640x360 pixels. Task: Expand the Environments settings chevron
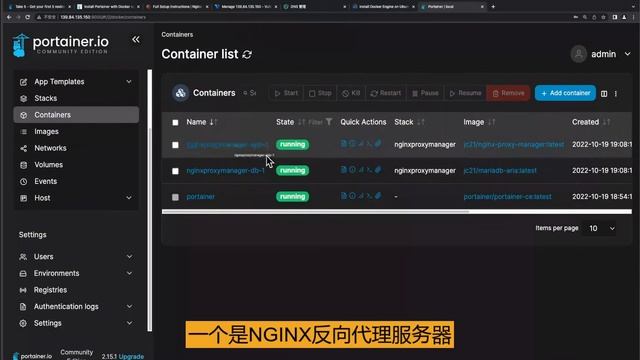coord(129,273)
